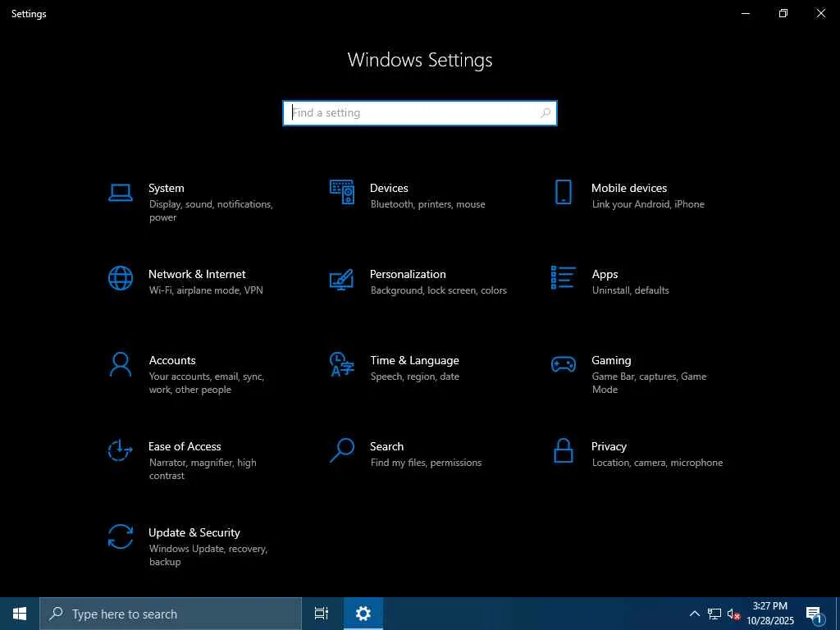Open the Privacy padlock icon
The image size is (840, 630).
pyautogui.click(x=563, y=450)
